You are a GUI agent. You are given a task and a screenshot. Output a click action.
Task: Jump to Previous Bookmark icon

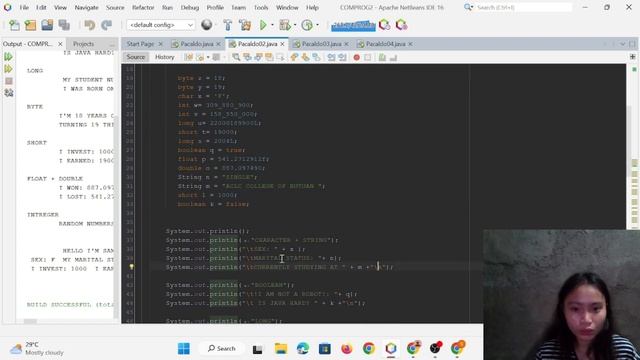294,58
